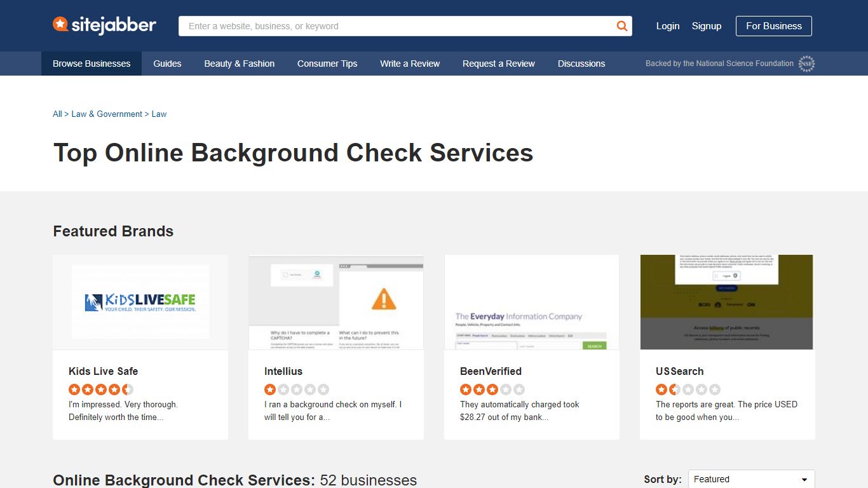Open the USSearch screenshot thumbnail
This screenshot has width=868, height=488.
(728, 302)
